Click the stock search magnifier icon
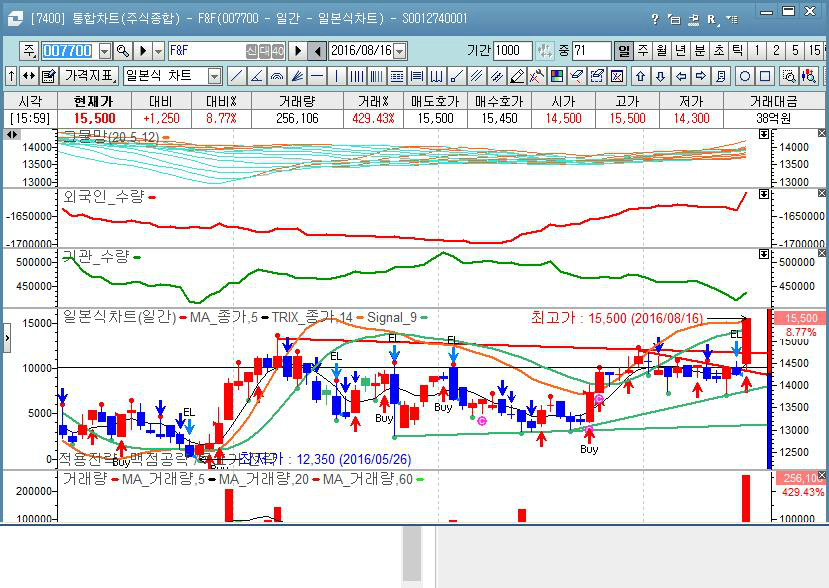The width and height of the screenshot is (829, 588). coord(124,51)
